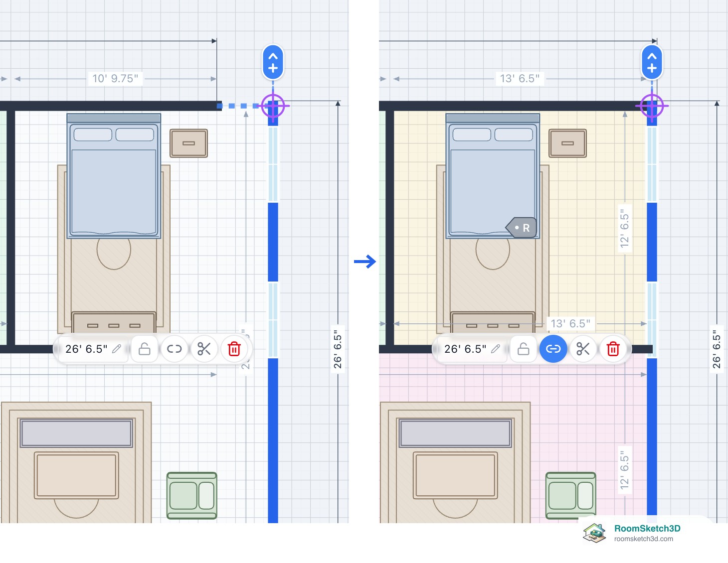Select the nightstand in the right view
The height and width of the screenshot is (563, 728).
click(x=568, y=143)
